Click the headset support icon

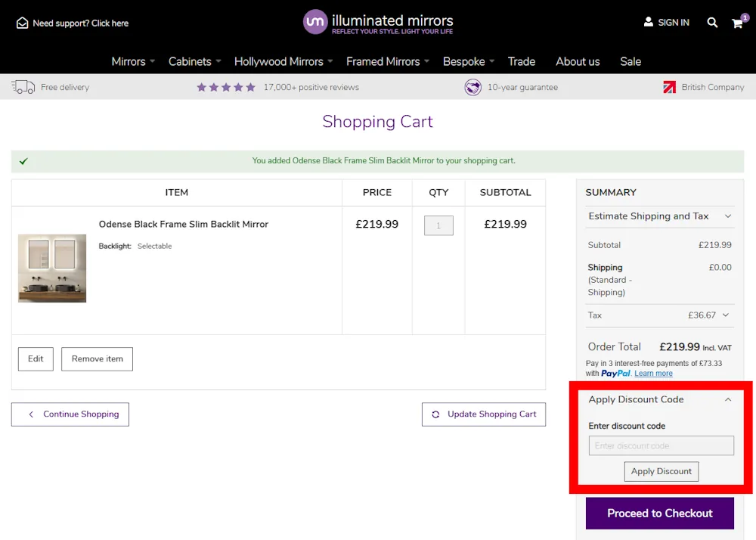pyautogui.click(x=22, y=22)
